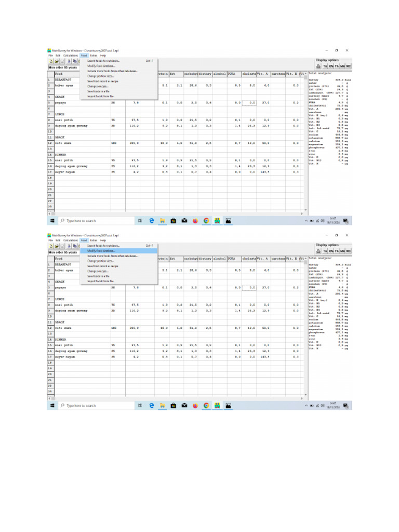This screenshot has width=399, height=532.
Task: Click the Open file icon in lower screenshot toolbar
Action: tap(57, 246)
